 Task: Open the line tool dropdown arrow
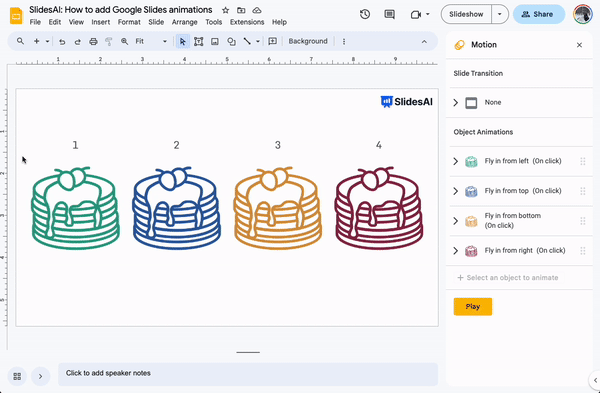pos(258,41)
